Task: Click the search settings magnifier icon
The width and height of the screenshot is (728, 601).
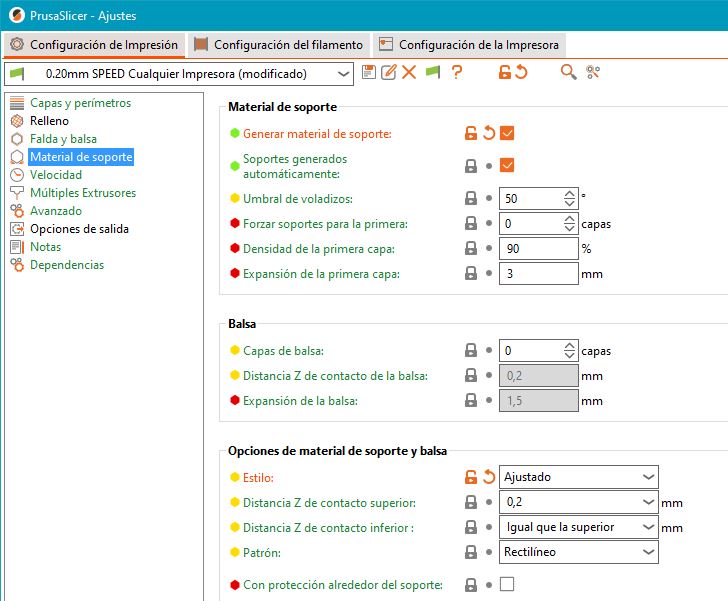Action: (568, 72)
